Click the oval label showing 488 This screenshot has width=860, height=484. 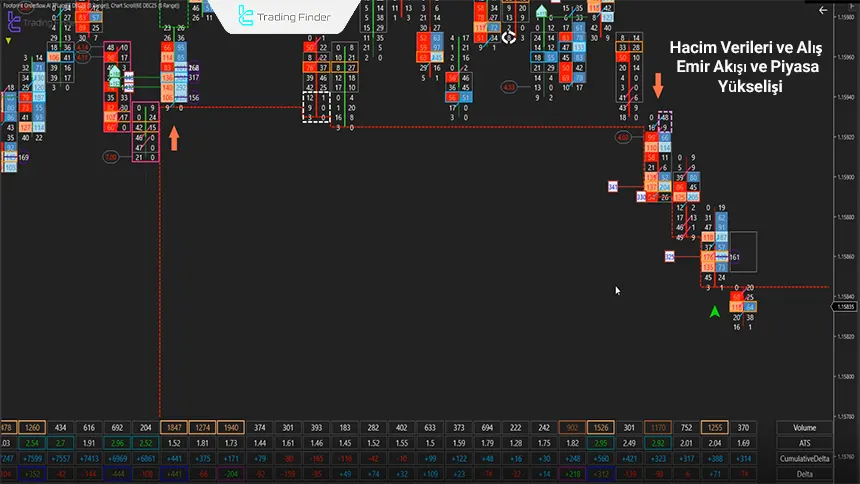[x=625, y=137]
